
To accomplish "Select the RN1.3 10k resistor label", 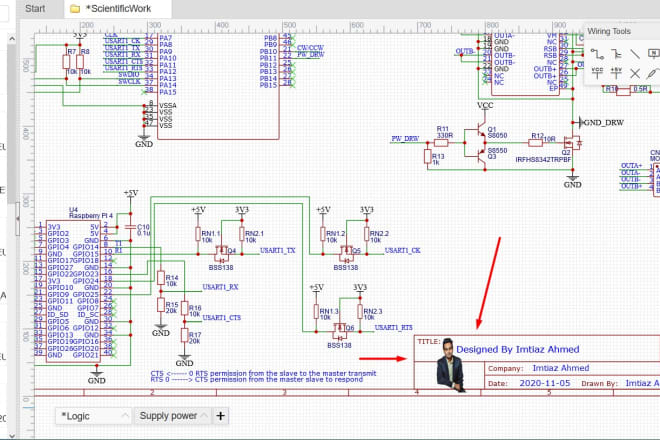I will coord(329,314).
